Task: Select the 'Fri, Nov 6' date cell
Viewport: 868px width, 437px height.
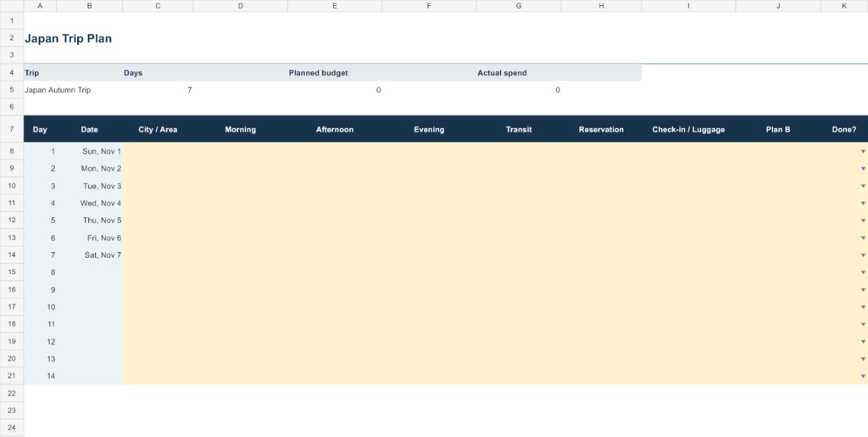Action: [x=89, y=238]
